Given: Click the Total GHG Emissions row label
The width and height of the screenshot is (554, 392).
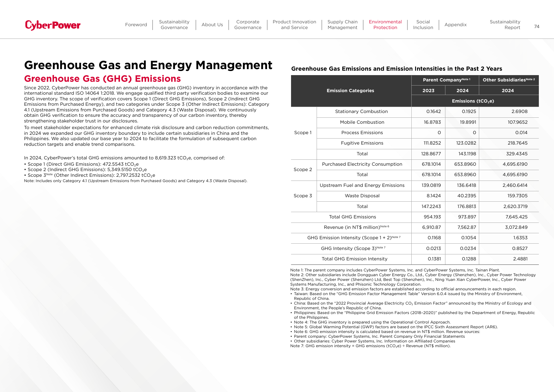Looking at the screenshot, I should point(352,217).
